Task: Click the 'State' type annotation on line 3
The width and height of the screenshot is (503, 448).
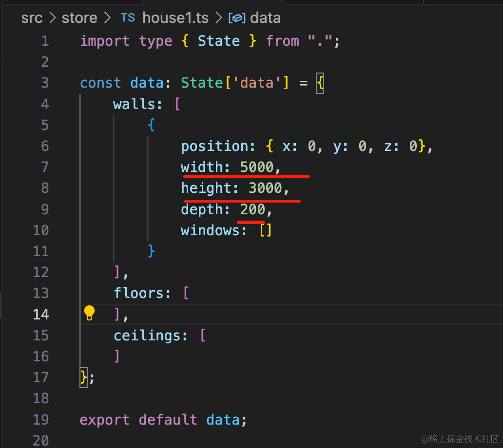Action: pyautogui.click(x=202, y=83)
